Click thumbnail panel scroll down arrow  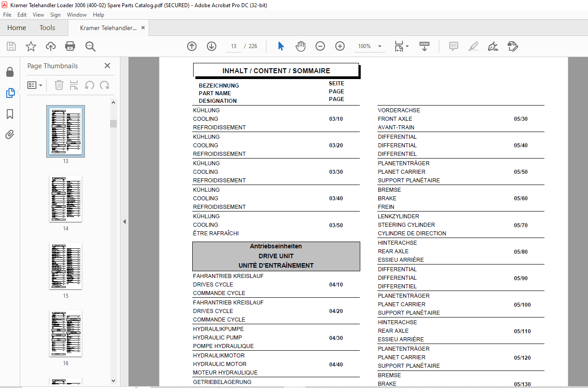click(114, 381)
